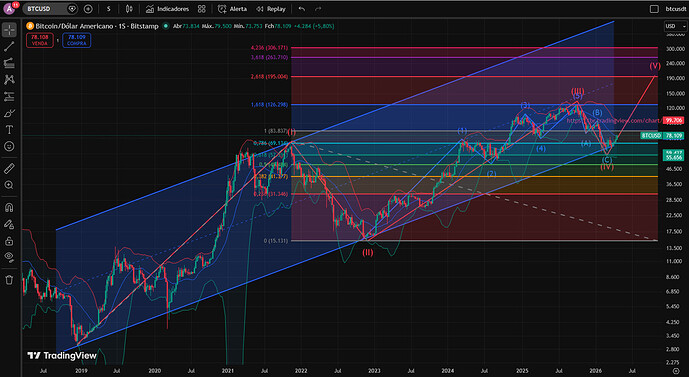The height and width of the screenshot is (377, 689).
Task: Open the S timeframe interval selector
Action: 109,9
